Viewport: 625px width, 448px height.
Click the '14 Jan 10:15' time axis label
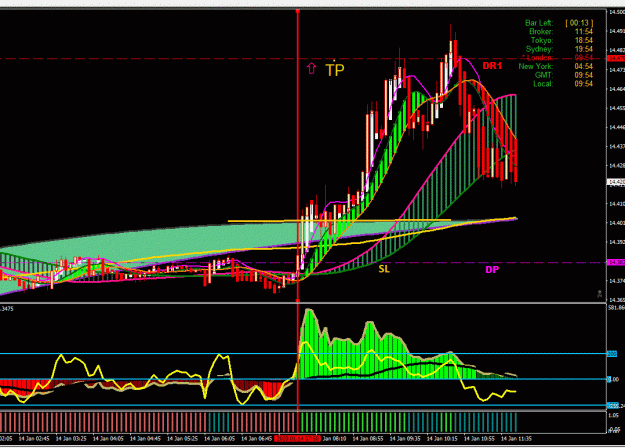pyautogui.click(x=442, y=438)
